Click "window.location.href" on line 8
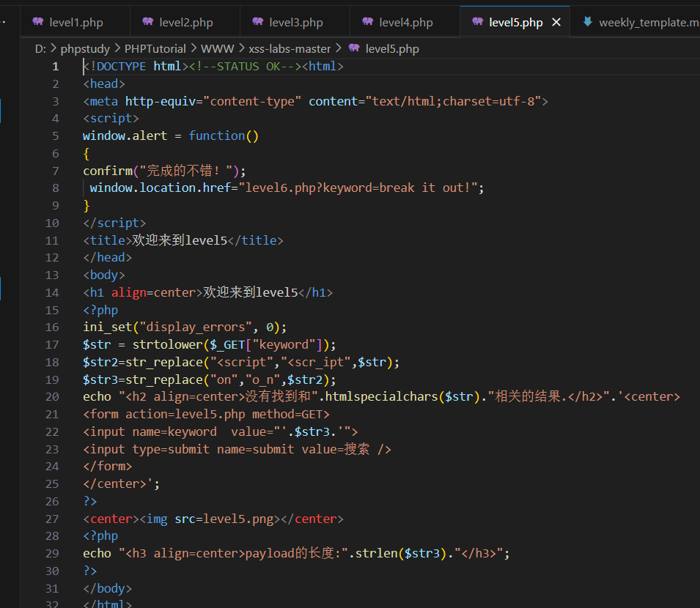Viewport: 700px width, 608px height. pos(161,188)
